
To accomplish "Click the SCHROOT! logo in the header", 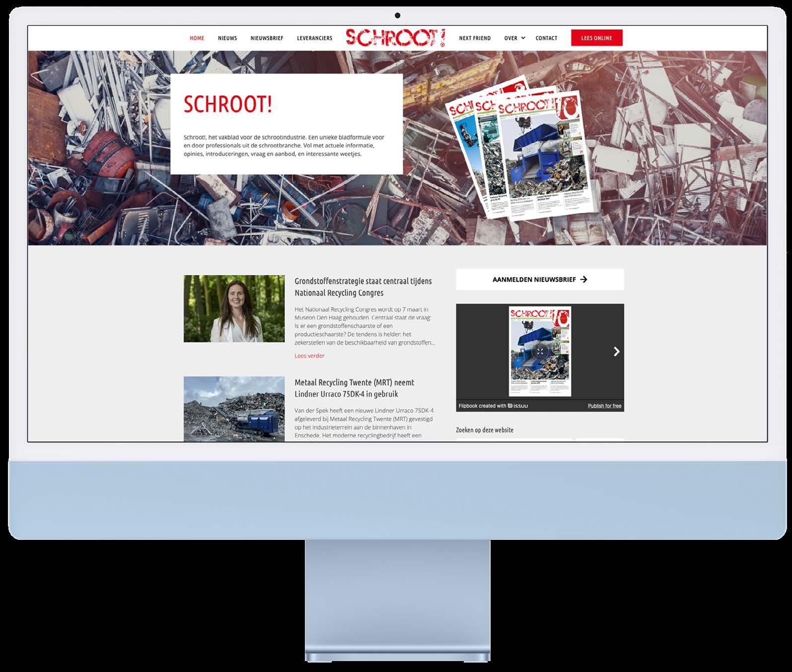I will pyautogui.click(x=395, y=38).
